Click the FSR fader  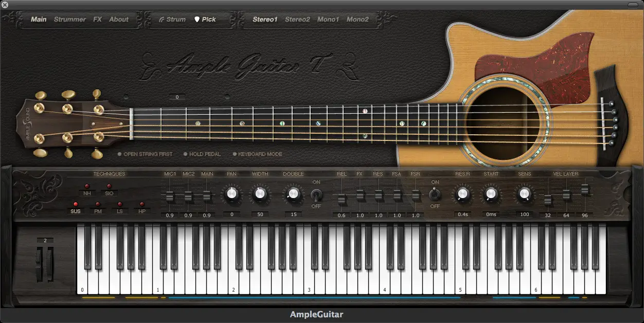(416, 195)
